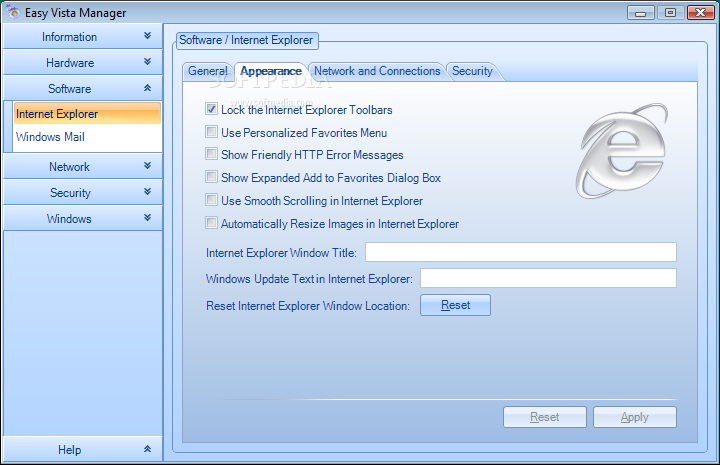Click the Internet Explorer logo graphic
Image resolution: width=720 pixels, height=465 pixels.
point(622,151)
